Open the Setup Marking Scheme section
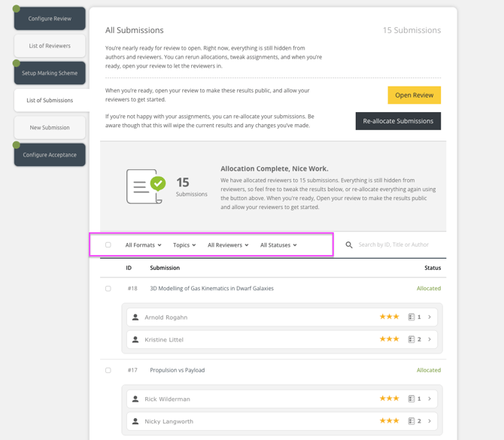The image size is (504, 440). click(x=50, y=73)
